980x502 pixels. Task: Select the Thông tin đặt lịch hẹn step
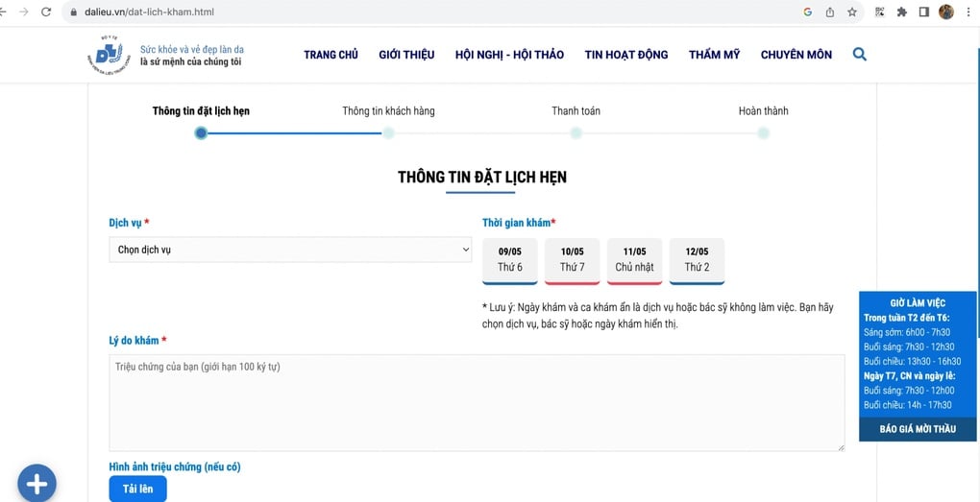(x=201, y=111)
